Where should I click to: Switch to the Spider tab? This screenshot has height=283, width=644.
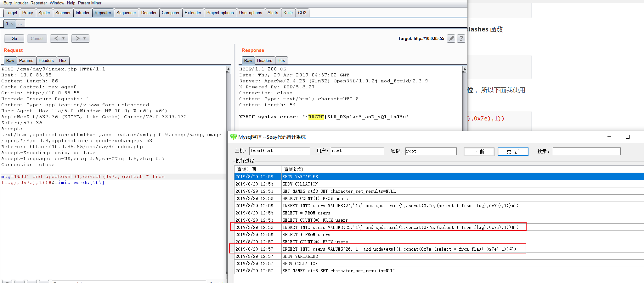44,13
